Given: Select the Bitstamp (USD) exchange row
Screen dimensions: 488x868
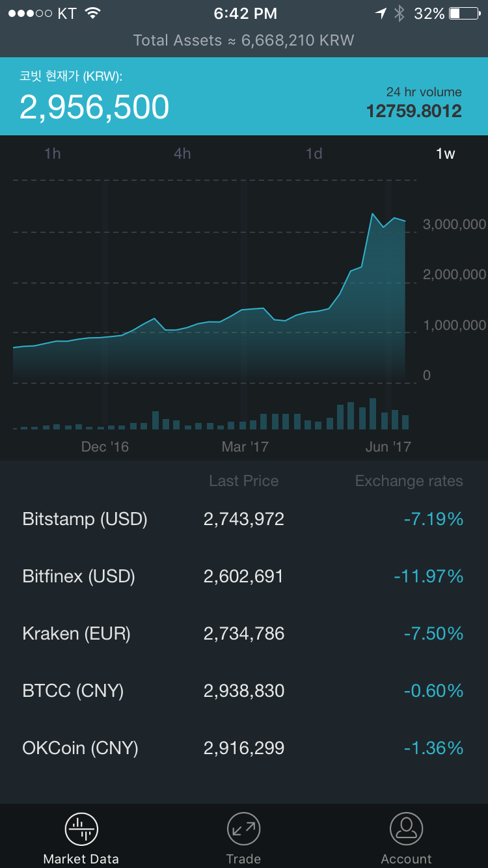Looking at the screenshot, I should 244,519.
